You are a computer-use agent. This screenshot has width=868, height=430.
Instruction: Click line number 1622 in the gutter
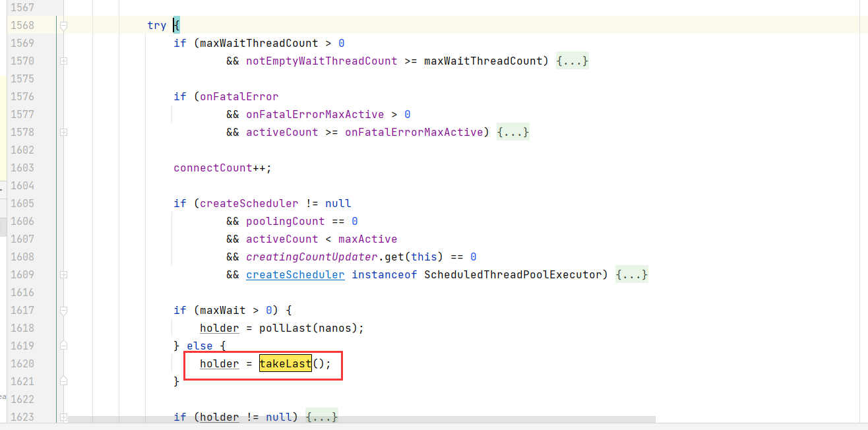click(x=23, y=400)
